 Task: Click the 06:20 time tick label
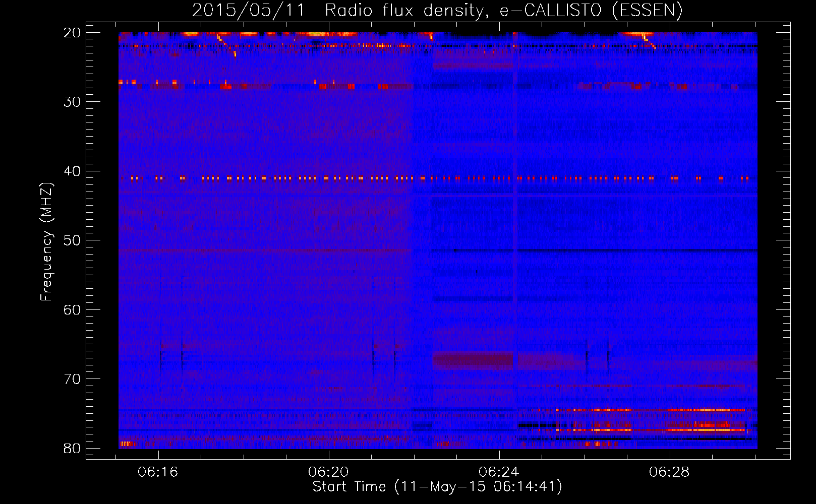click(x=328, y=472)
